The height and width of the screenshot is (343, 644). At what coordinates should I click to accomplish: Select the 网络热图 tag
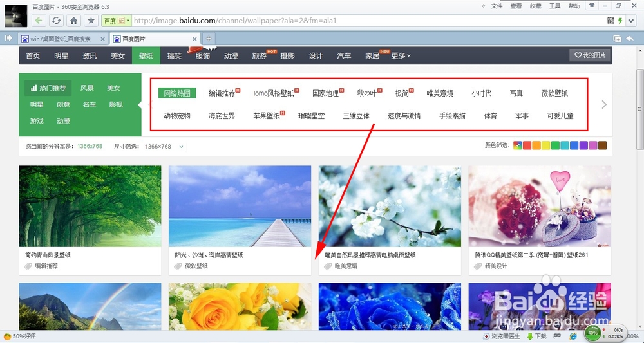click(177, 93)
